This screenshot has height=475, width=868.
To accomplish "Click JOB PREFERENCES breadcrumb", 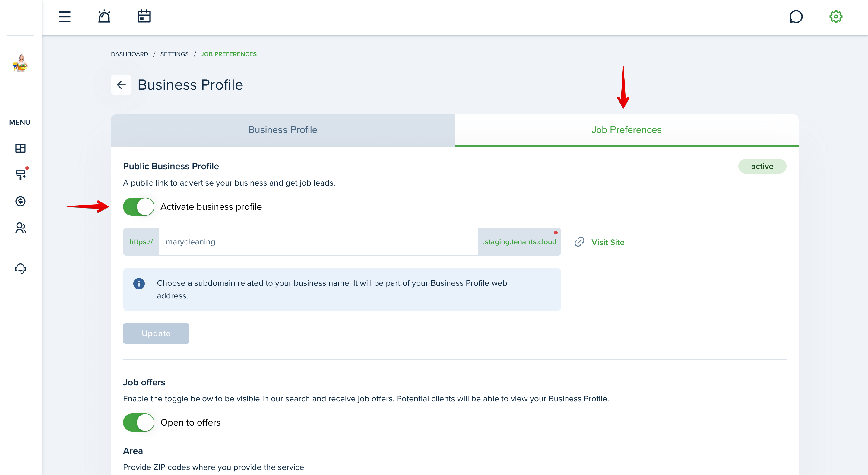I will tap(228, 54).
